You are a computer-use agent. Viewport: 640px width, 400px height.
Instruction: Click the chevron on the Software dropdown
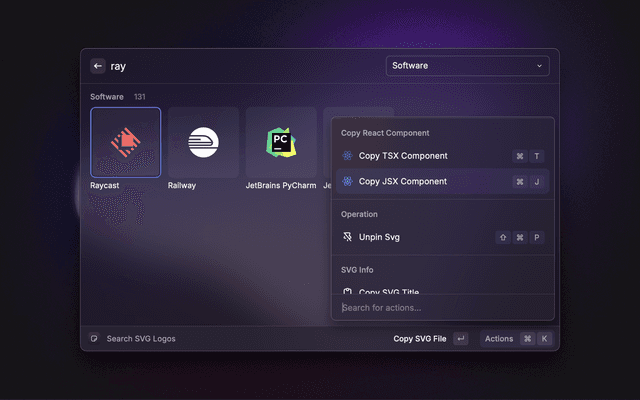point(540,66)
